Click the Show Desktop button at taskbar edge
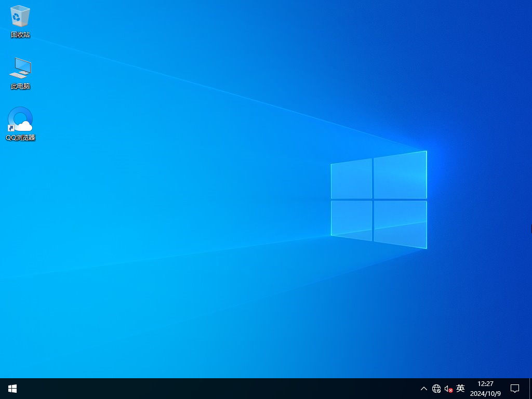Viewport: 532px width, 399px height. point(530,388)
